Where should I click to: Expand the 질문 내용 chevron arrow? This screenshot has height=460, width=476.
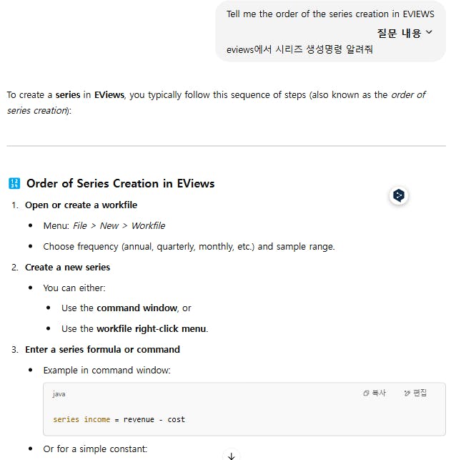[x=429, y=32]
